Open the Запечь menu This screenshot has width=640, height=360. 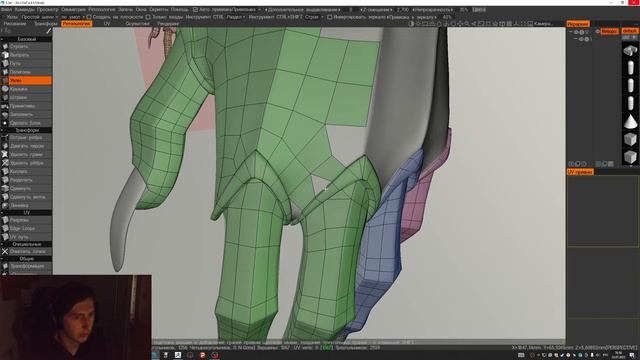click(x=125, y=9)
